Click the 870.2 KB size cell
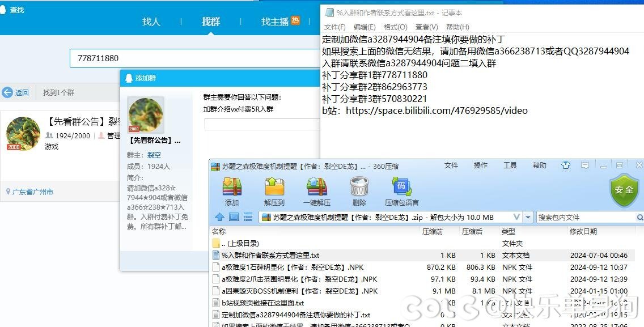Viewport: 644px width, 327px height. pos(440,267)
